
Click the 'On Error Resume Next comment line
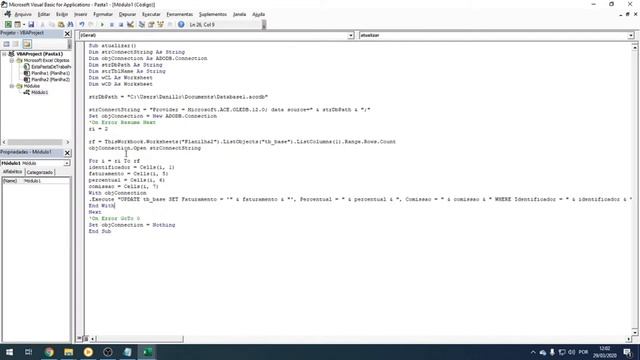pyautogui.click(x=122, y=122)
